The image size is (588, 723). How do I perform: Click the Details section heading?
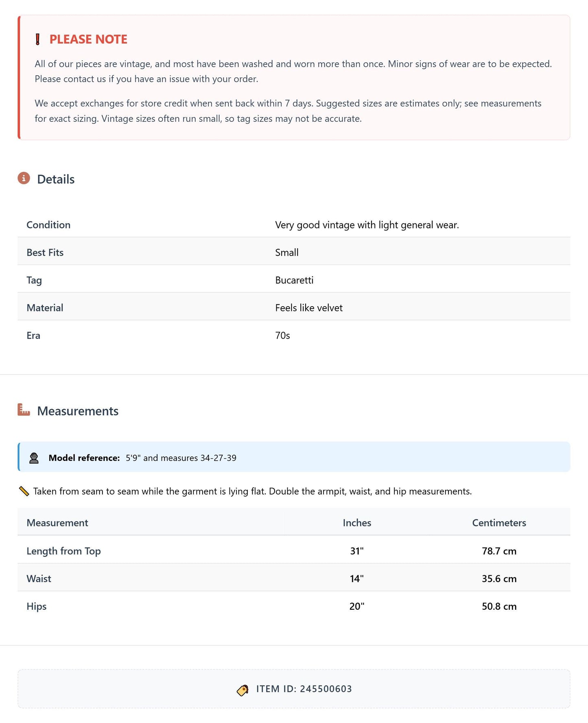coord(56,180)
